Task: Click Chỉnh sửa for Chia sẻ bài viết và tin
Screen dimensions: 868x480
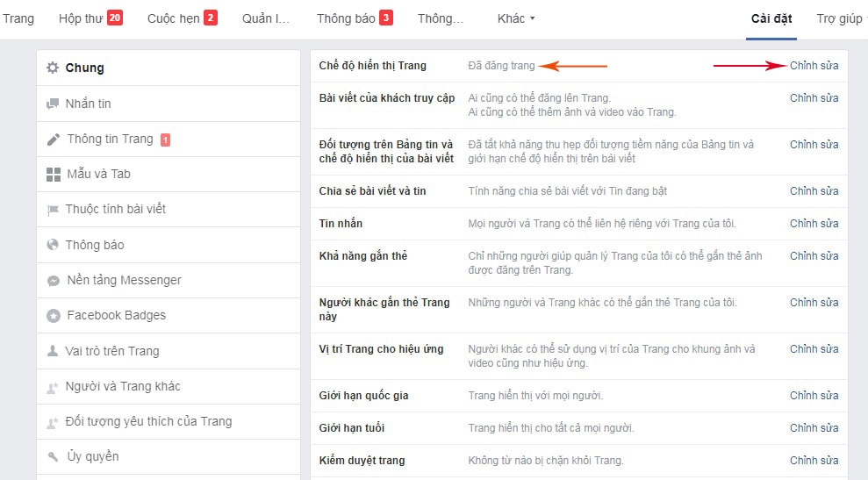Action: [814, 191]
